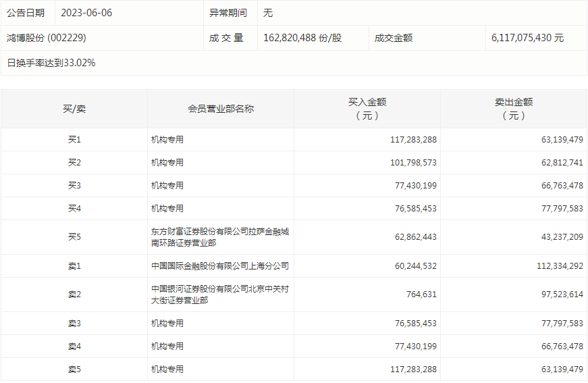Click the 会员营业部名称 column header

pyautogui.click(x=221, y=109)
